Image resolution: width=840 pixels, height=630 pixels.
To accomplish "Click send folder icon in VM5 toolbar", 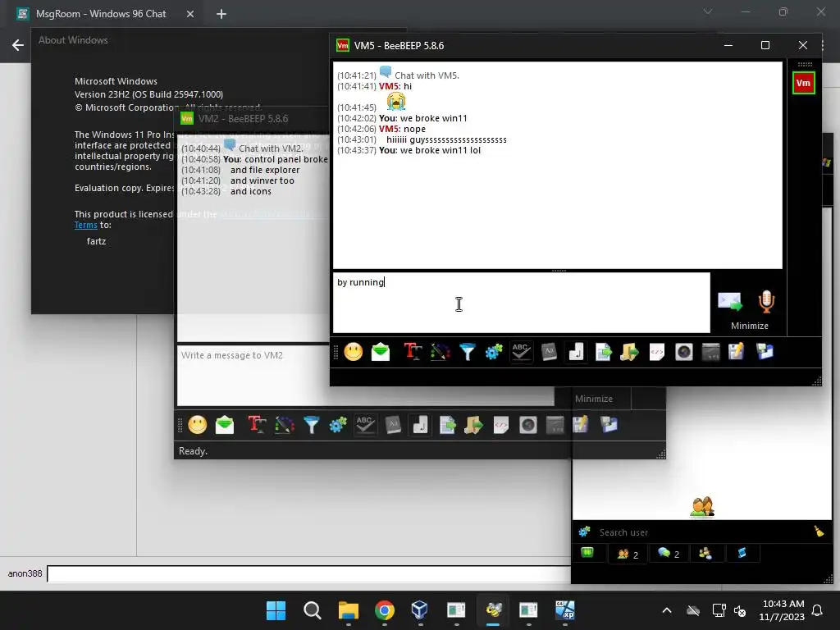I will coord(629,352).
